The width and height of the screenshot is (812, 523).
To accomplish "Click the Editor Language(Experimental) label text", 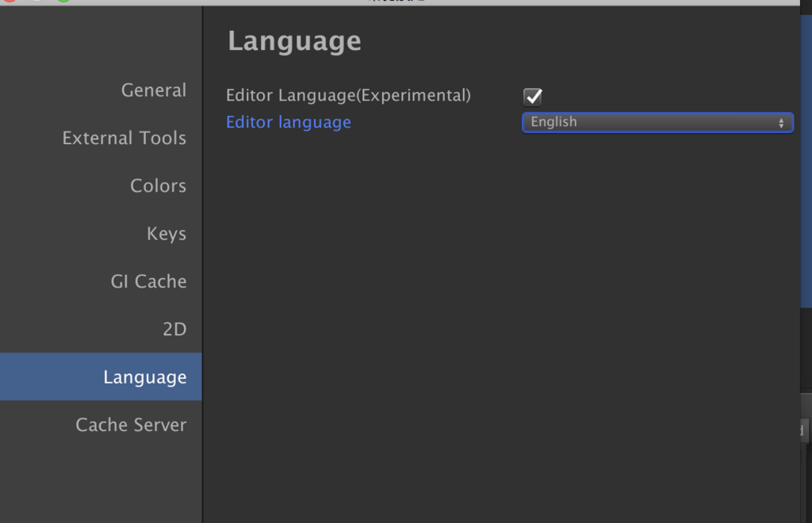I will pyautogui.click(x=348, y=96).
